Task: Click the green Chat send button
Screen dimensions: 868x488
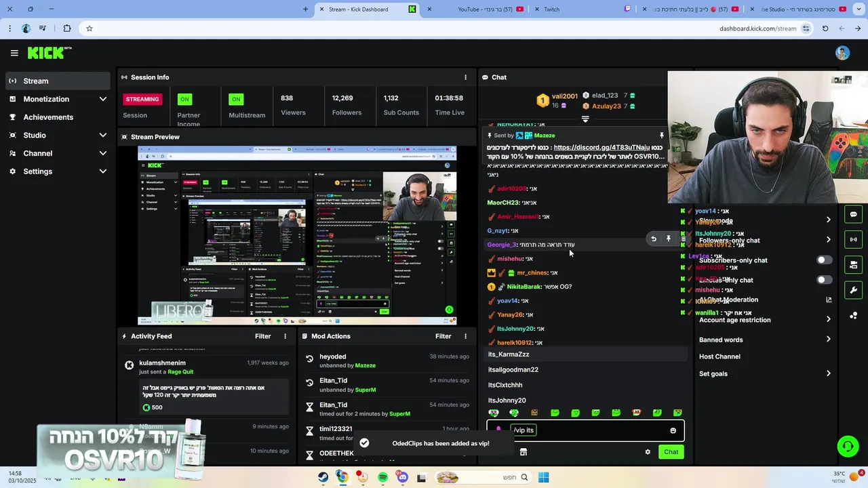Action: (x=671, y=452)
